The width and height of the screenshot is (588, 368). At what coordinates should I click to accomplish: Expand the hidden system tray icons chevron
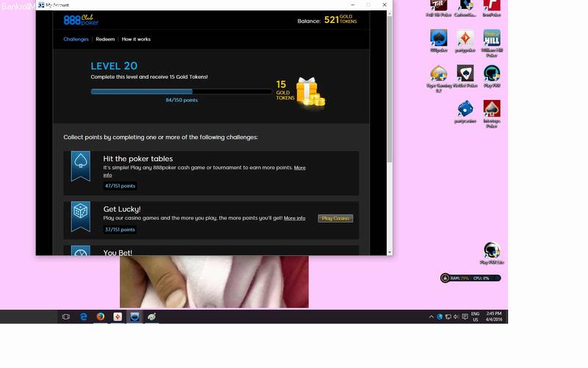tap(431, 317)
